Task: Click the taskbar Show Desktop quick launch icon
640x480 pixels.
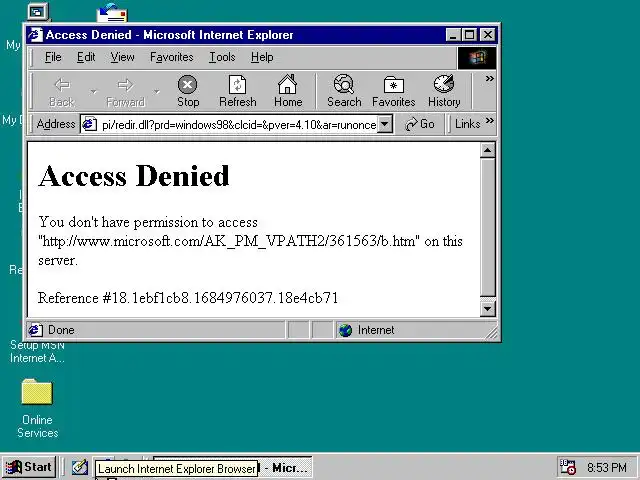Action: (80, 467)
